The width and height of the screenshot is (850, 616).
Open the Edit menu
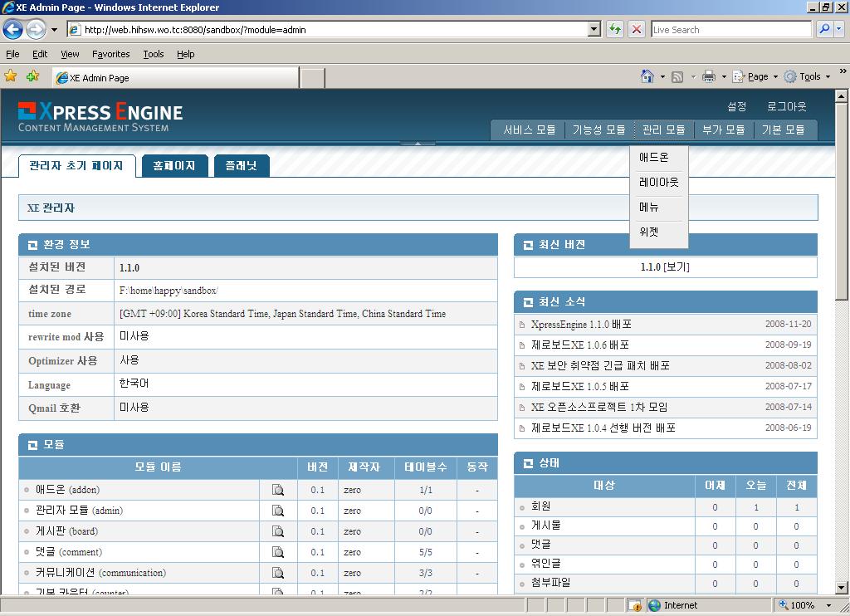40,54
